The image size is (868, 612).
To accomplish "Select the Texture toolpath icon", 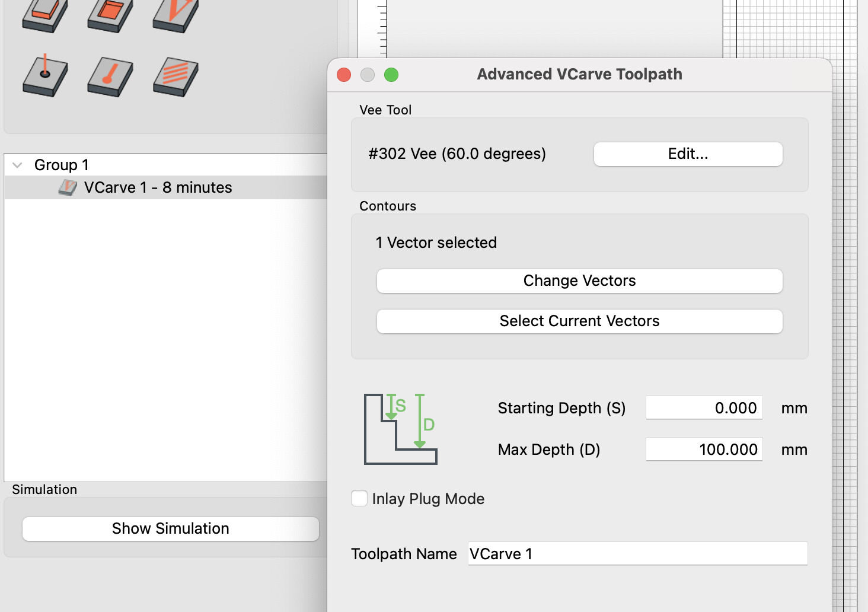I will pos(175,76).
